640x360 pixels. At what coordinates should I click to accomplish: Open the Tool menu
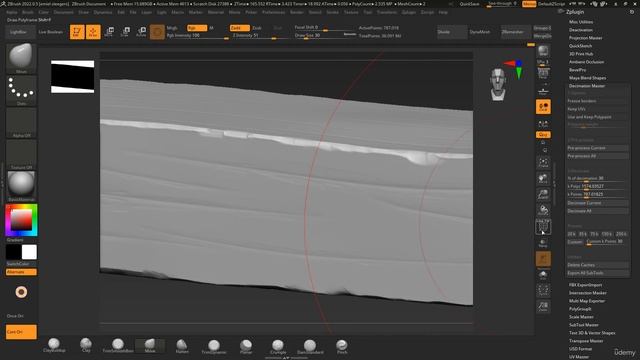coord(368,12)
